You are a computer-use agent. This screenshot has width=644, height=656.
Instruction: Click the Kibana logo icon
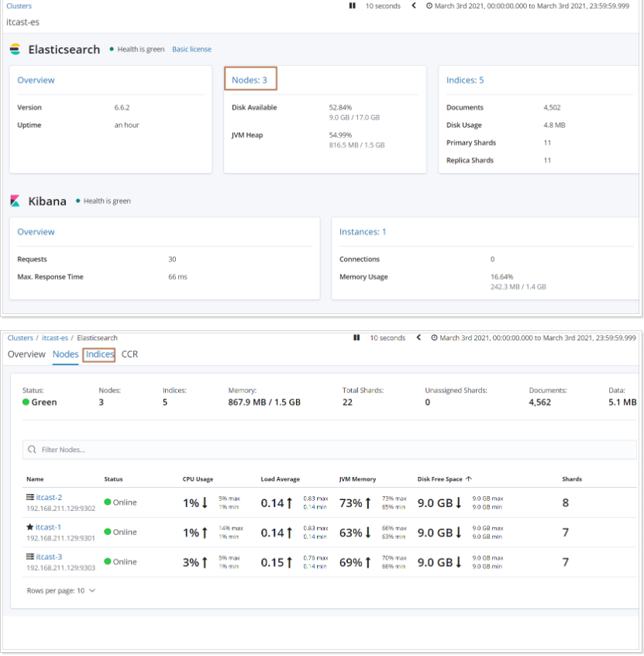15,201
